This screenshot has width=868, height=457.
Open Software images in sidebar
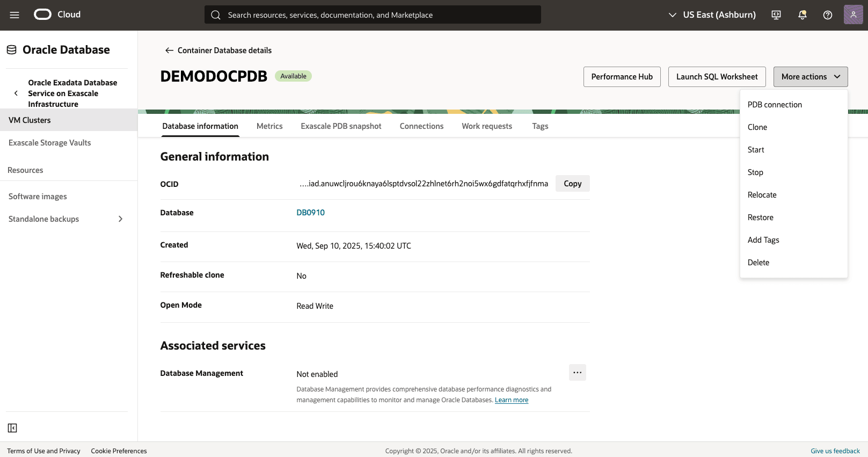[x=69, y=197]
